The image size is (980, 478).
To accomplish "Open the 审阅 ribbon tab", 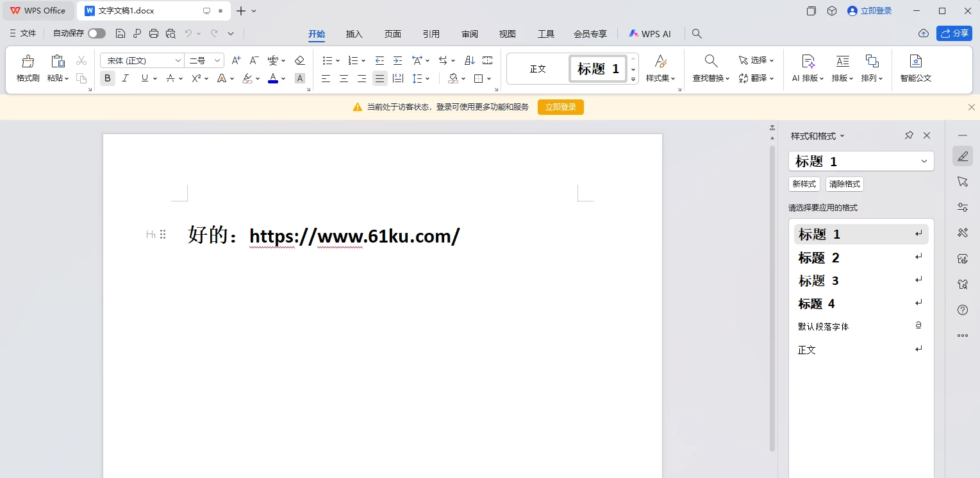I will pos(470,34).
